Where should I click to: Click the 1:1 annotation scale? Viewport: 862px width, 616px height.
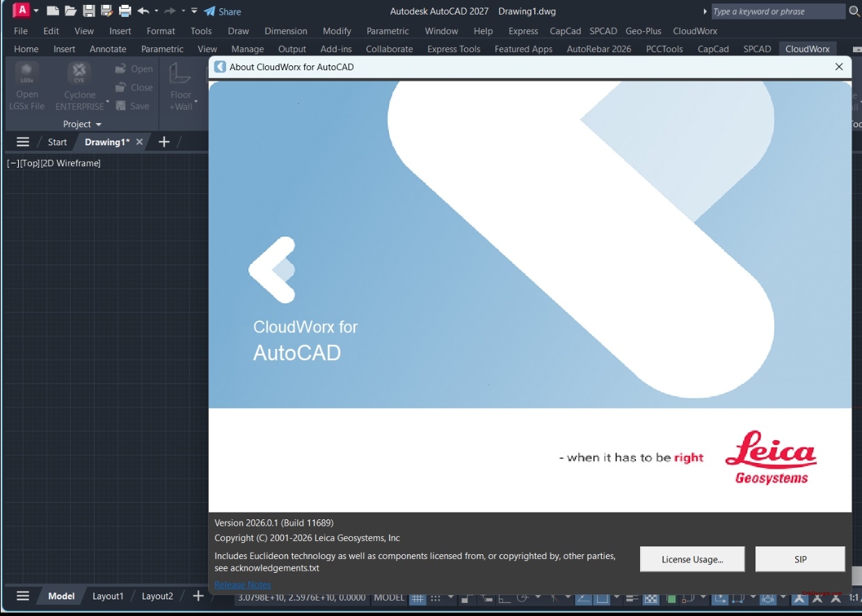pyautogui.click(x=854, y=598)
